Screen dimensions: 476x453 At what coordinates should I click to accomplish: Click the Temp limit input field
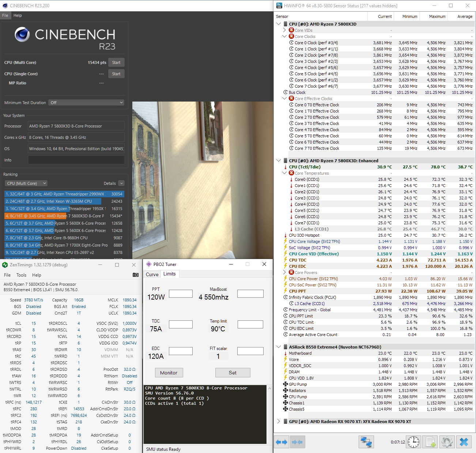tap(250, 324)
